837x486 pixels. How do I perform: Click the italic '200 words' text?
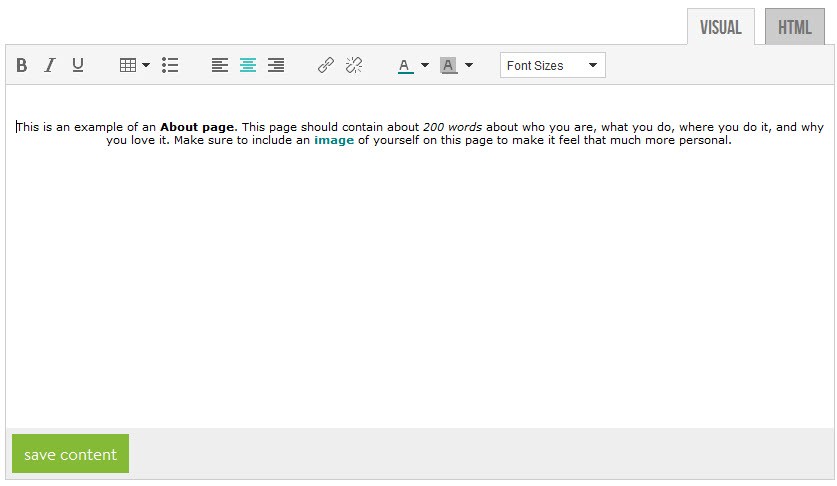[x=452, y=127]
